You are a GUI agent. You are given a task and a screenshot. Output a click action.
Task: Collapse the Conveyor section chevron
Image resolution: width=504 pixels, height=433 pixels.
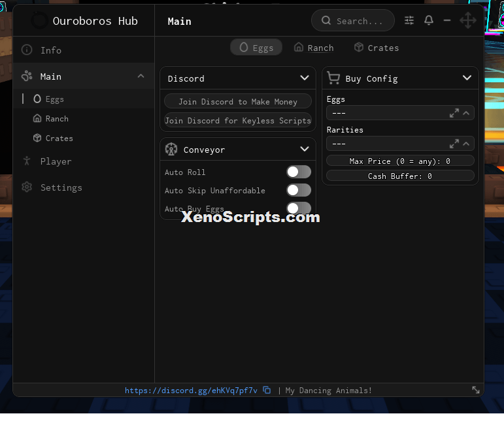point(305,149)
